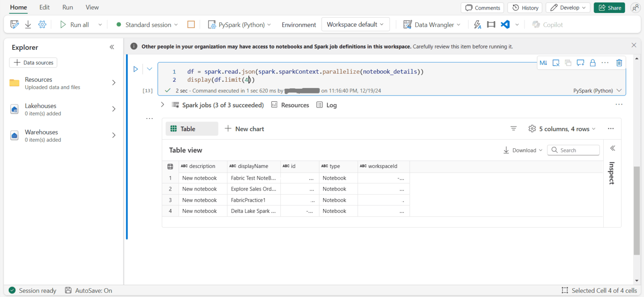Sort by the displayName column header
644x297 pixels.
point(254,166)
